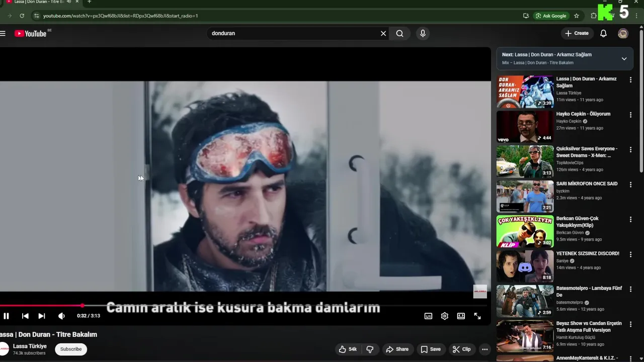Go forward in browser history

[9, 16]
